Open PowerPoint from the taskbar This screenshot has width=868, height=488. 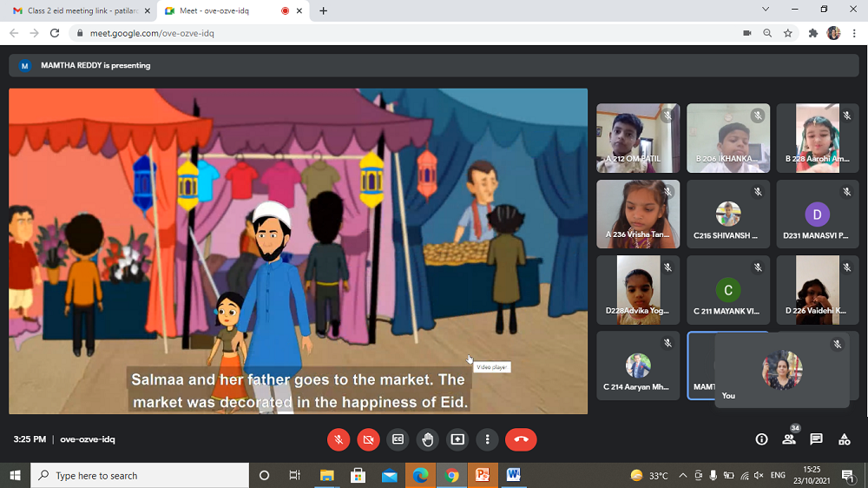pyautogui.click(x=482, y=476)
